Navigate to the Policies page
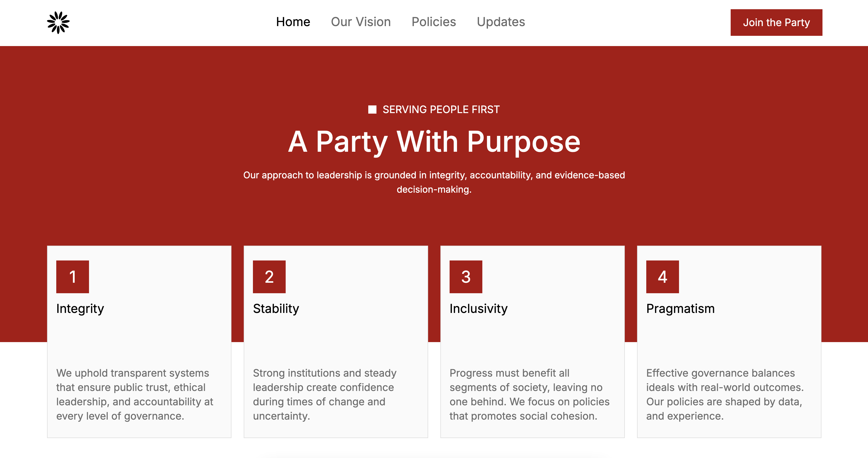This screenshot has width=868, height=458. (434, 22)
